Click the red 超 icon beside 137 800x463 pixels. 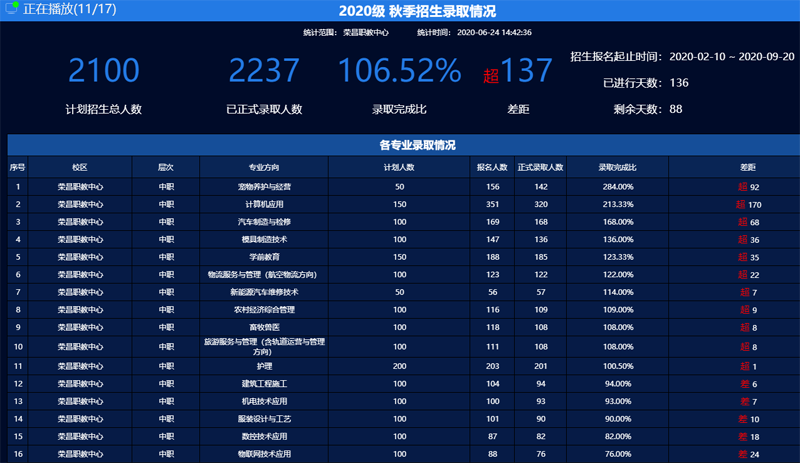point(490,74)
